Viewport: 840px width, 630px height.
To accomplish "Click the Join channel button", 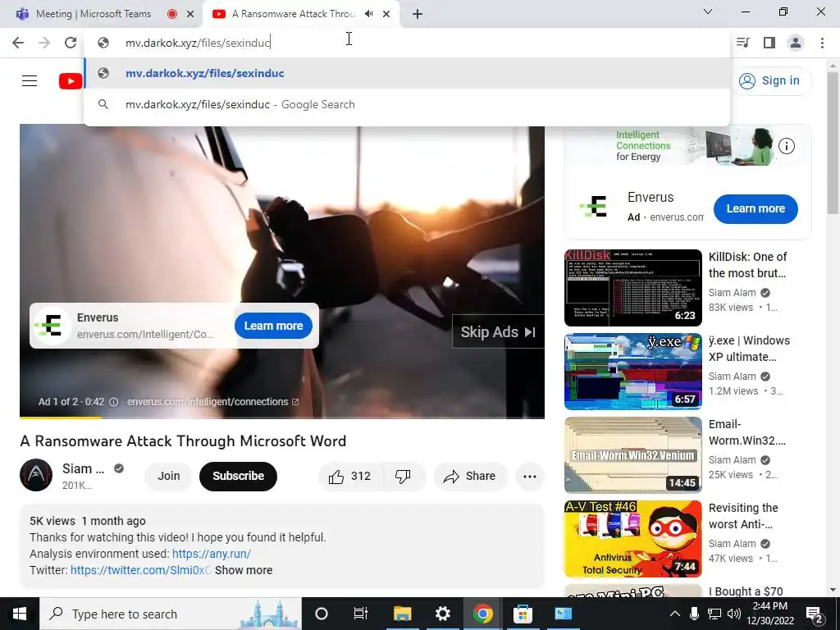I will click(168, 476).
